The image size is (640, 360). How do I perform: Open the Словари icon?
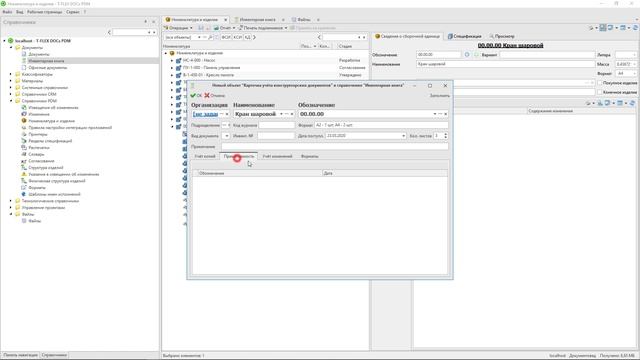(x=24, y=154)
